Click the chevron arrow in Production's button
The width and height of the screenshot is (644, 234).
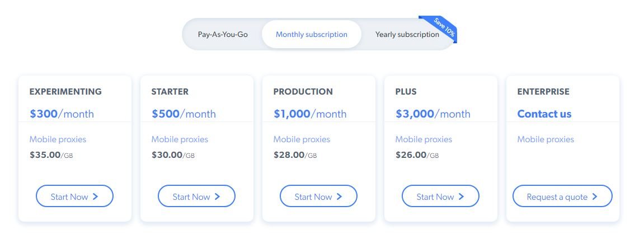[x=340, y=196]
